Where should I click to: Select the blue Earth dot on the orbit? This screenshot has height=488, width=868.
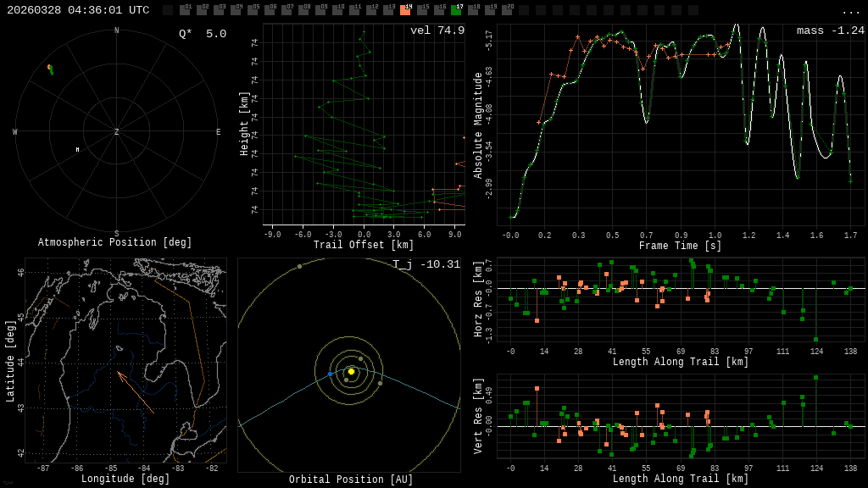point(331,374)
